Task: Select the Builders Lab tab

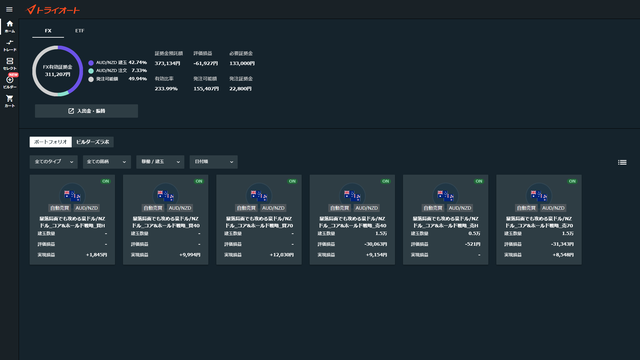Action: tap(93, 142)
